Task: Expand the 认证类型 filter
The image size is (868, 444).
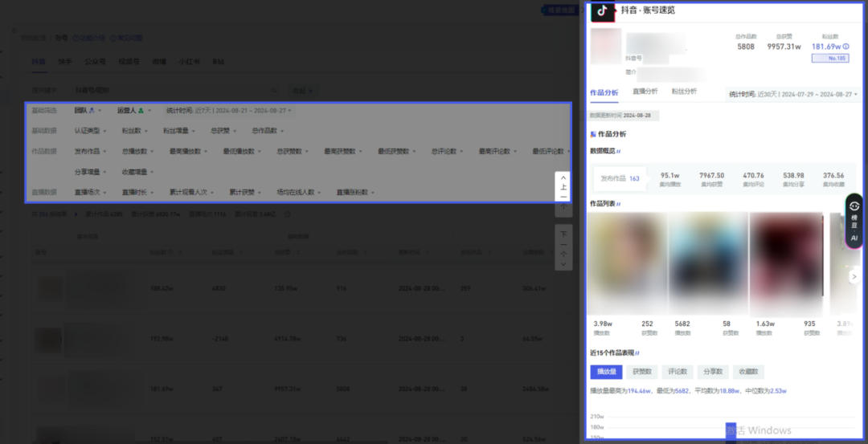Action: [90, 131]
